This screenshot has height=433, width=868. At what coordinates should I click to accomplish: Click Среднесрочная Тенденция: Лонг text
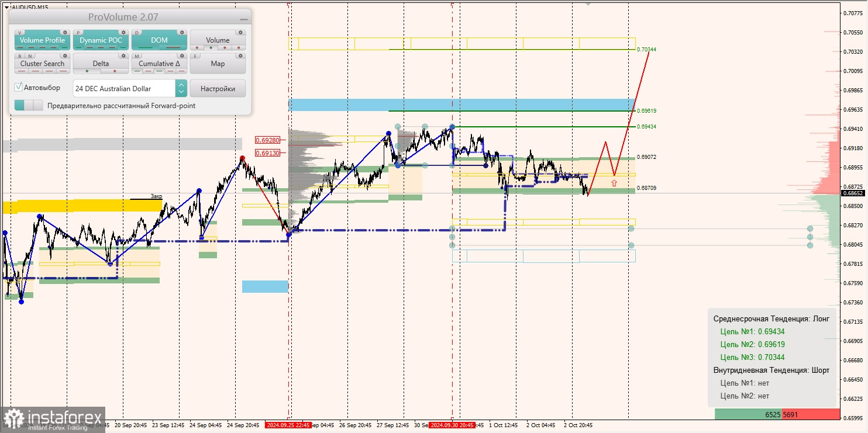tap(771, 318)
